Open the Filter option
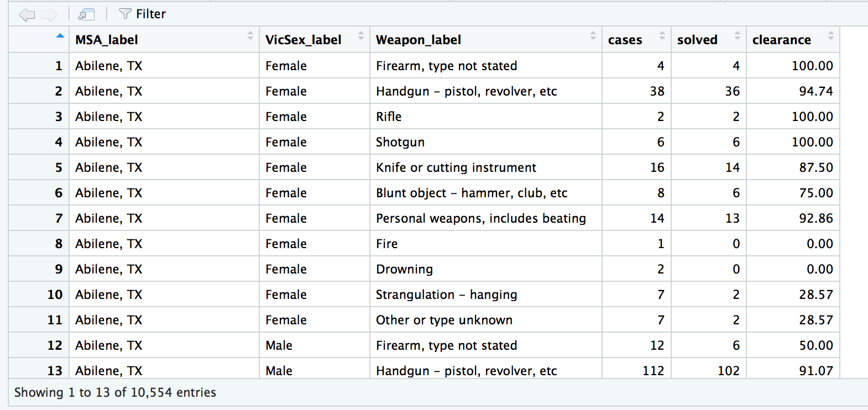868x410 pixels. point(143,14)
